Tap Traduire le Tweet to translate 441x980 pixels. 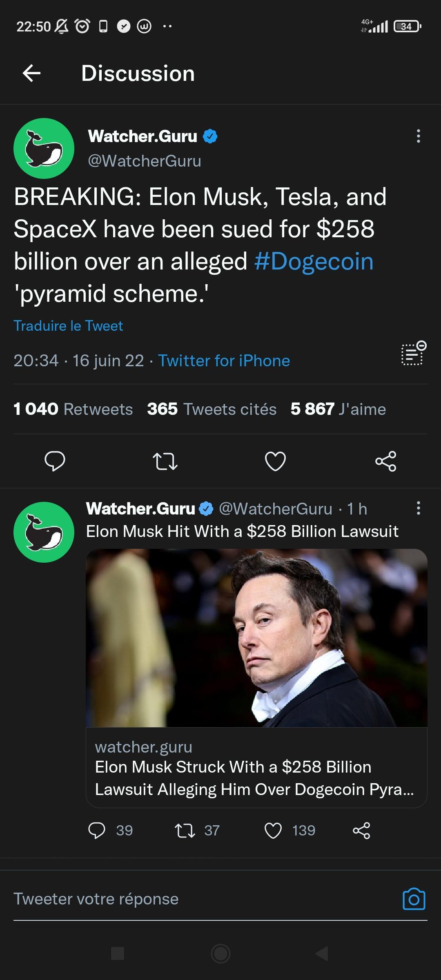[68, 325]
